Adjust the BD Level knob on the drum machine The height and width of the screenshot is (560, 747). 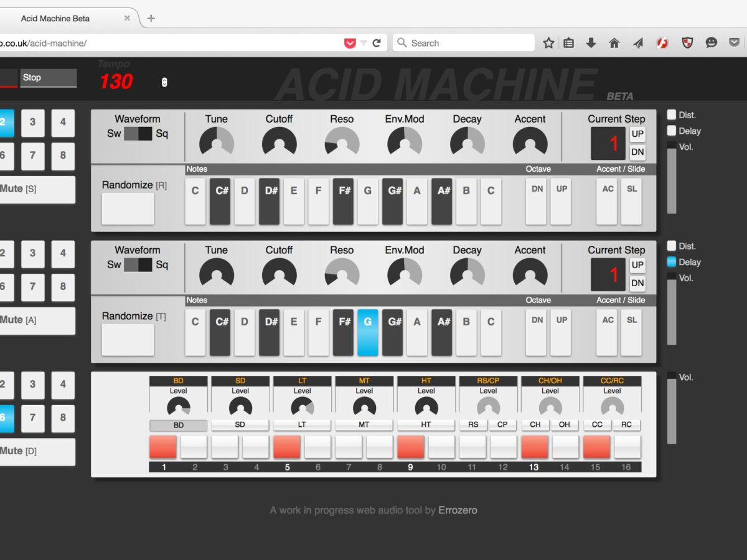[x=179, y=407]
